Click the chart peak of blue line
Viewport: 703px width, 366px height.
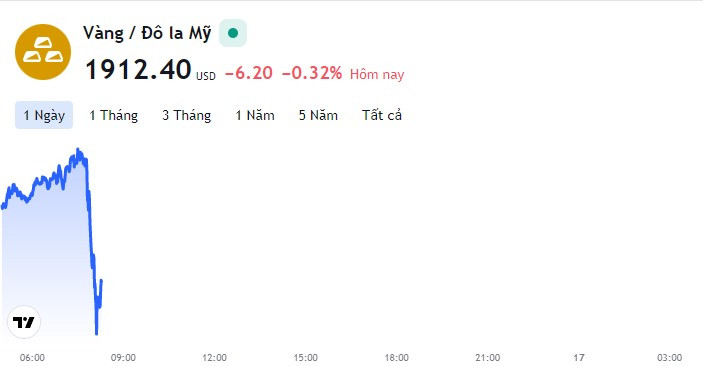(x=78, y=151)
